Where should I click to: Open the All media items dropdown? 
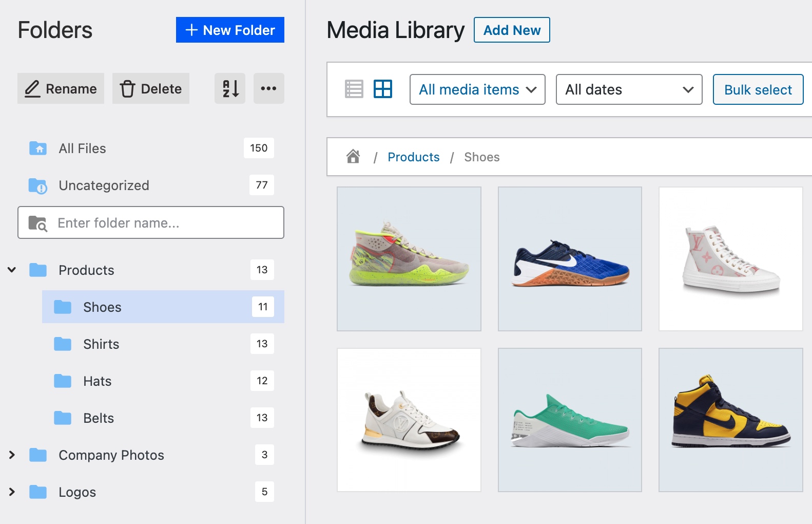pos(477,89)
